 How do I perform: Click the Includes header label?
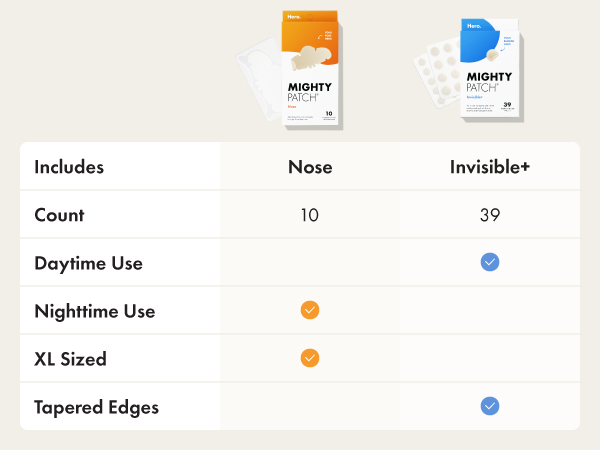69,167
